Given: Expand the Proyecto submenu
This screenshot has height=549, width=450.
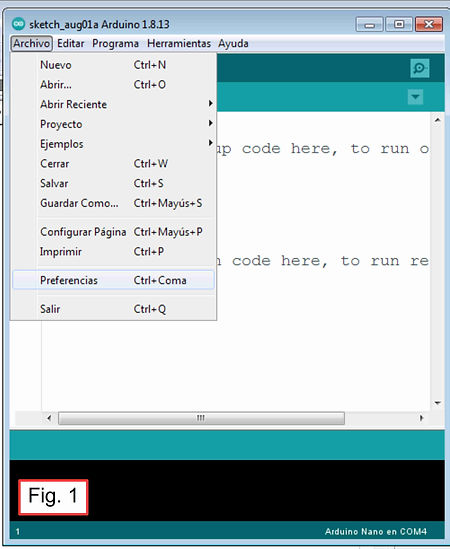Looking at the screenshot, I should tap(113, 124).
